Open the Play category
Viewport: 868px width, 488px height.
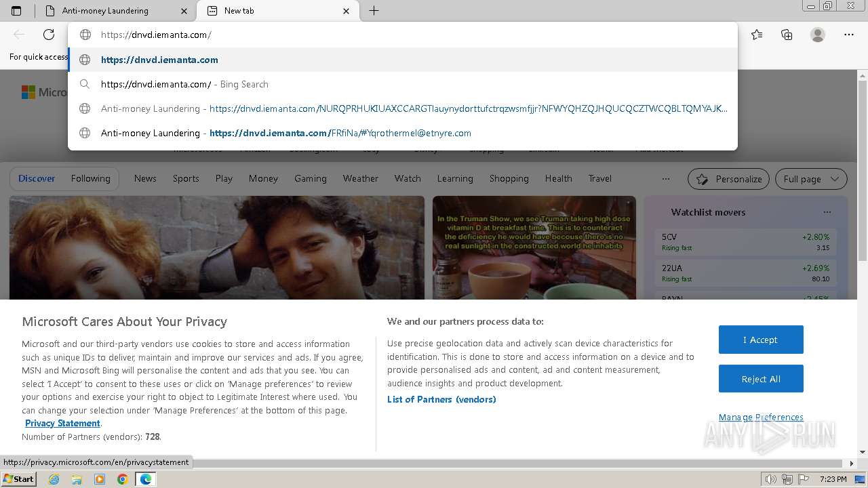224,179
